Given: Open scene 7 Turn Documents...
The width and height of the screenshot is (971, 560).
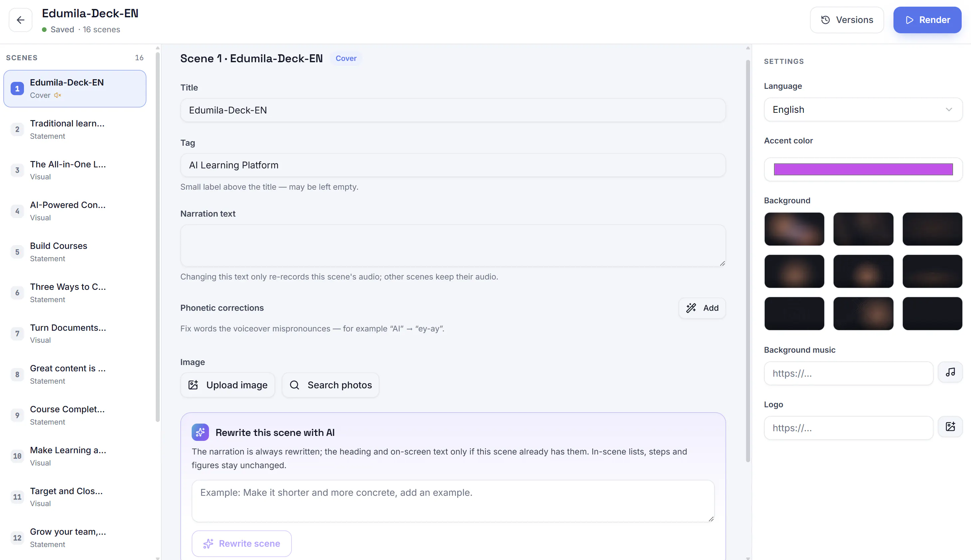Looking at the screenshot, I should (75, 333).
